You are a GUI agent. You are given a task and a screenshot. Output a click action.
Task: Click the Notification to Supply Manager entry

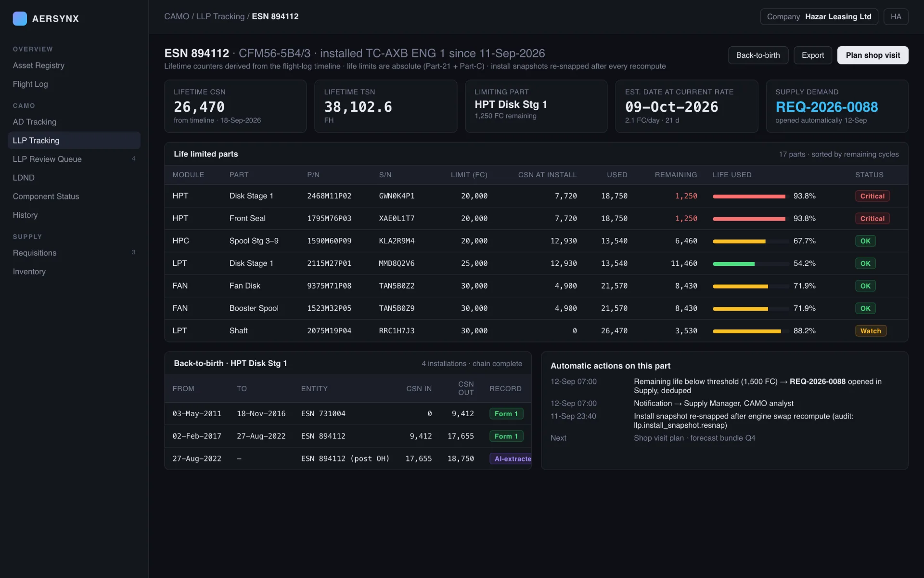pos(713,403)
